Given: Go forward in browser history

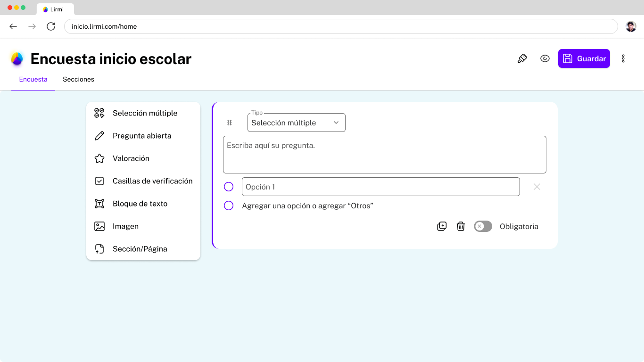Looking at the screenshot, I should tap(32, 26).
